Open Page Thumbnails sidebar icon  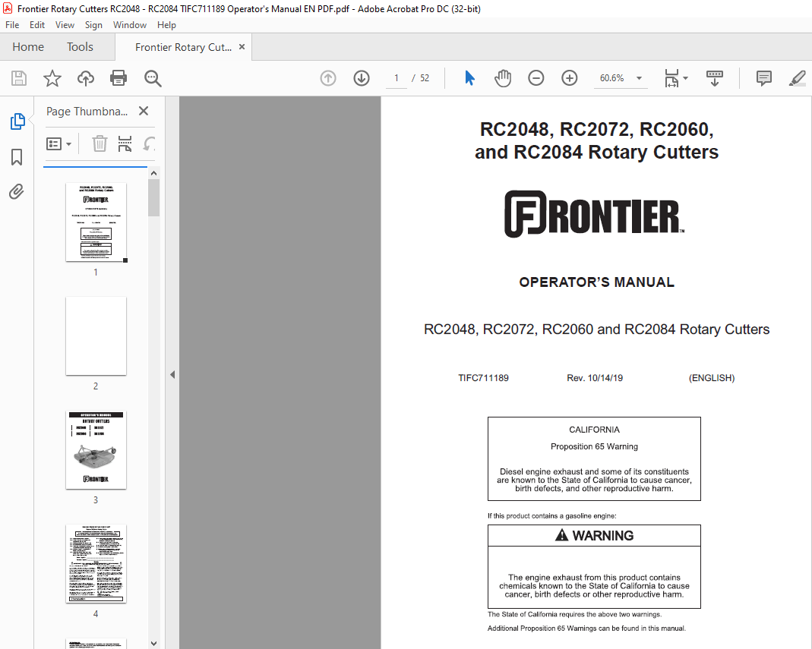(x=17, y=121)
